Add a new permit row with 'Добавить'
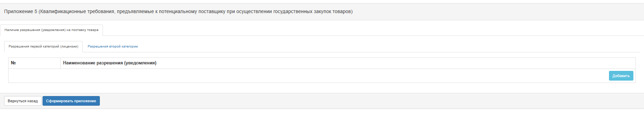The image size is (644, 126). (621, 76)
